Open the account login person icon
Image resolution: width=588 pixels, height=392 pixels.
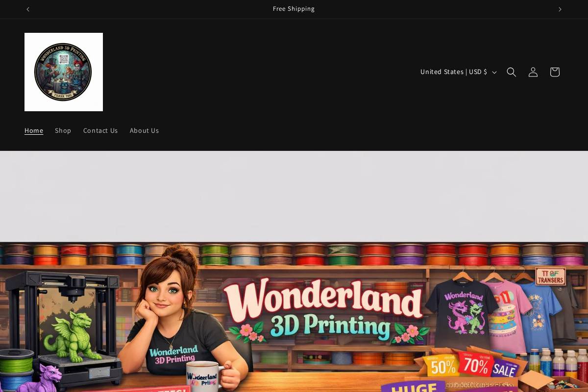(x=533, y=72)
